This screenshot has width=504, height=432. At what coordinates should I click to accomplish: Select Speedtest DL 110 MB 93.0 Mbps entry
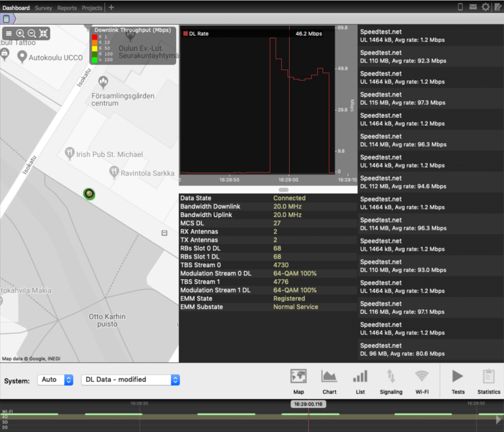(x=431, y=266)
